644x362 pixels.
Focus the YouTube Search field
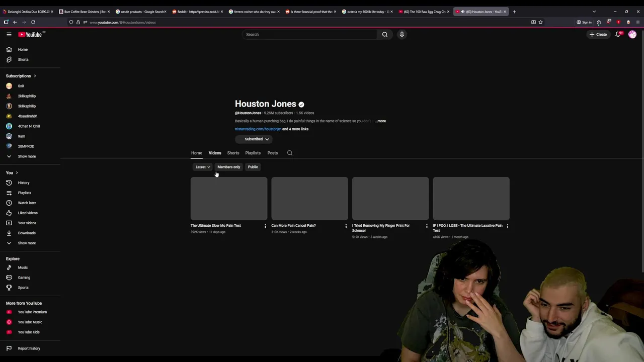309,34
